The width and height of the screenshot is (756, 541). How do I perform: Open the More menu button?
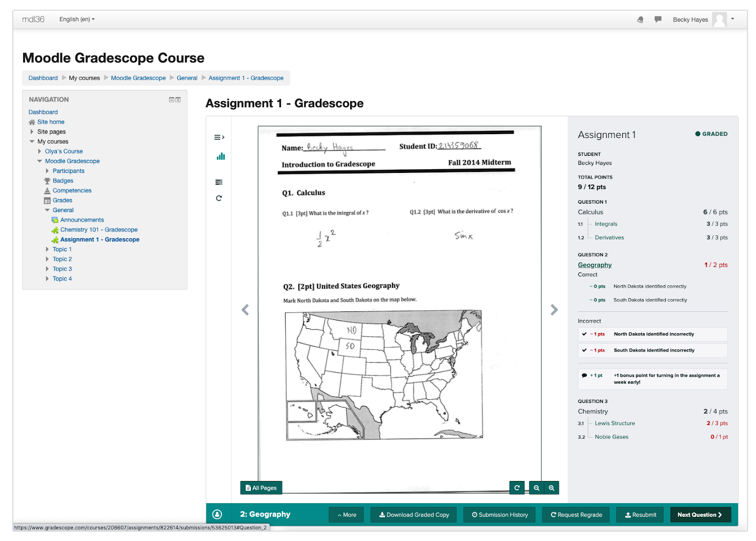pyautogui.click(x=346, y=515)
